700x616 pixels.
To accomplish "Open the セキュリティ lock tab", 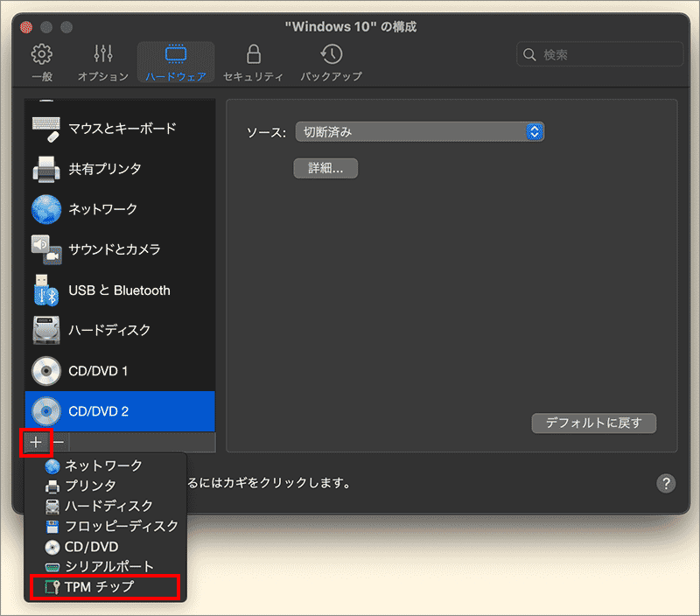I will tap(253, 62).
